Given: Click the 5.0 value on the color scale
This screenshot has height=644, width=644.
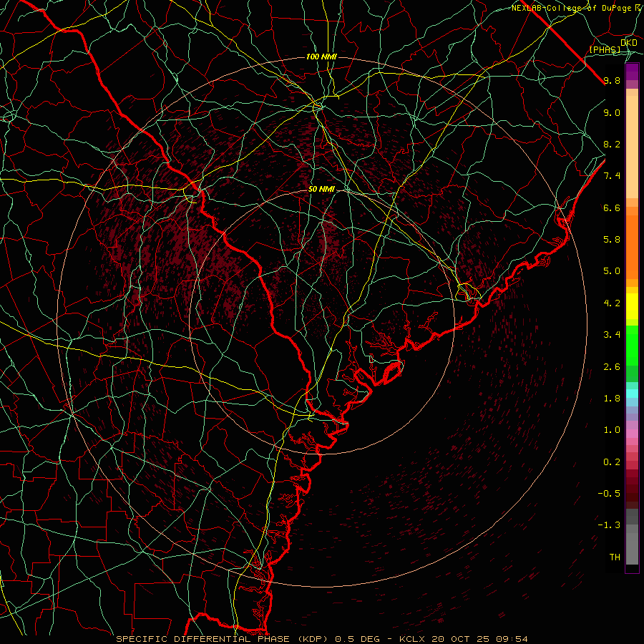Looking at the screenshot, I should (x=612, y=271).
